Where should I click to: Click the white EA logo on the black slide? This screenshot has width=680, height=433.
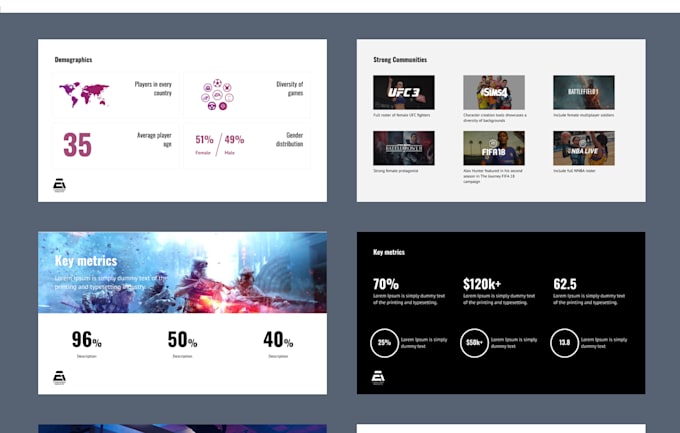point(378,378)
